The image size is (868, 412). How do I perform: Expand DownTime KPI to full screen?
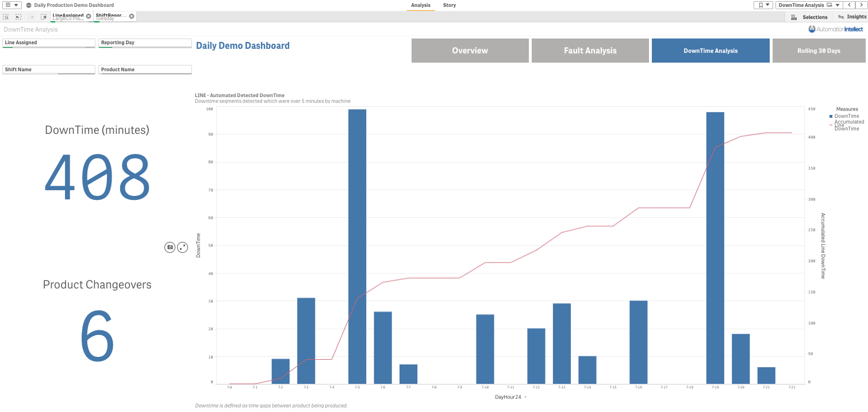pyautogui.click(x=182, y=247)
